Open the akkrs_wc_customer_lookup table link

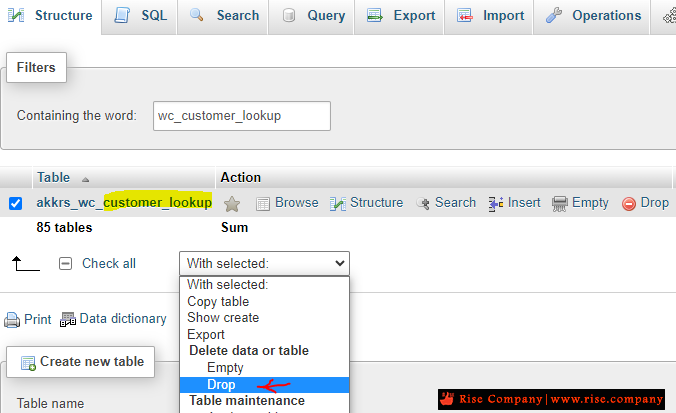point(124,202)
